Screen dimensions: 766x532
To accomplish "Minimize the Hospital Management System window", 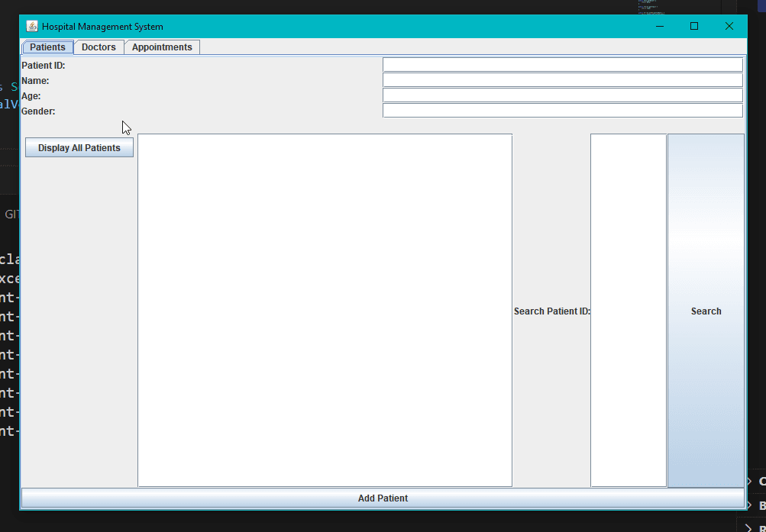I will pyautogui.click(x=658, y=27).
